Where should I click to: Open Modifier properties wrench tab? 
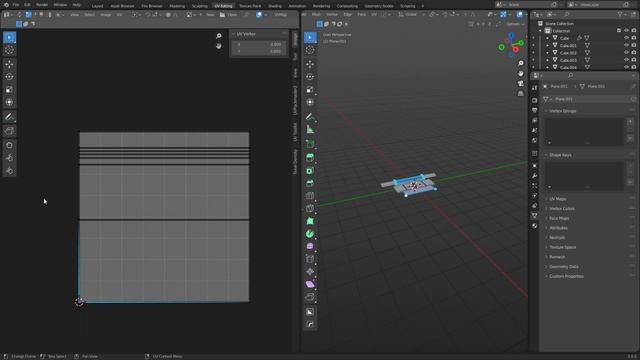[x=535, y=176]
